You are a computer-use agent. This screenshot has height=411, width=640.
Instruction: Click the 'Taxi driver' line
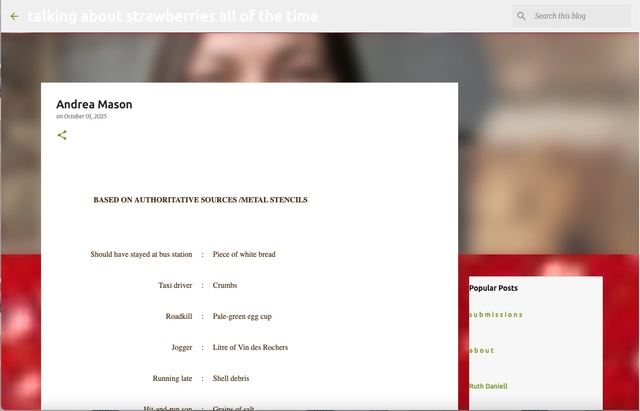click(175, 286)
